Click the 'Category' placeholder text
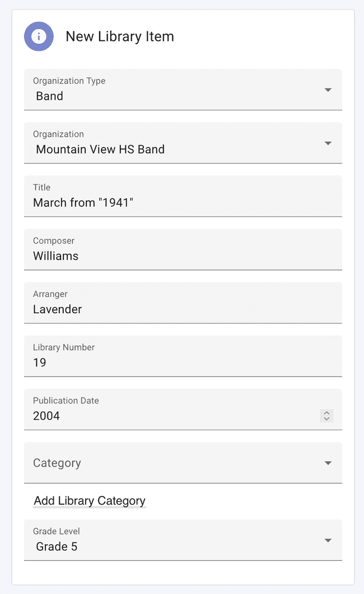The width and height of the screenshot is (364, 594). tap(57, 463)
